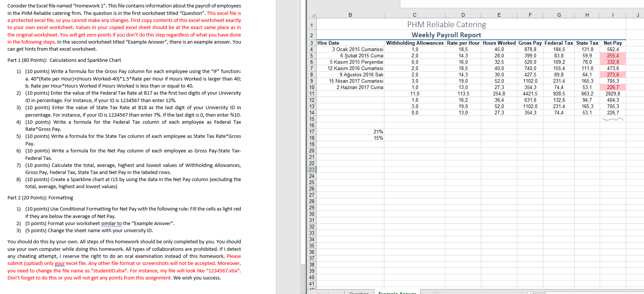Click the select-all corner of the worksheet

point(312,15)
